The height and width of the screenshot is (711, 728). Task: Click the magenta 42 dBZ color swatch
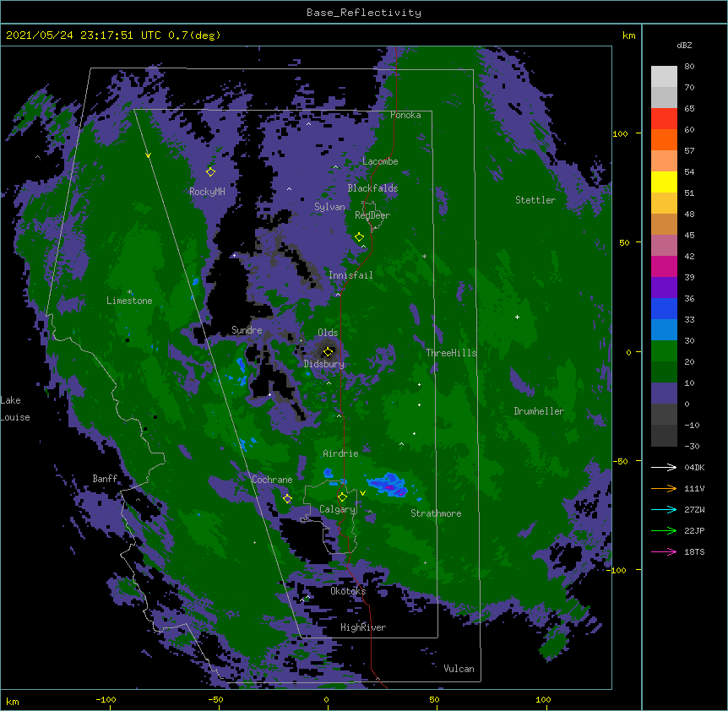coord(664,266)
